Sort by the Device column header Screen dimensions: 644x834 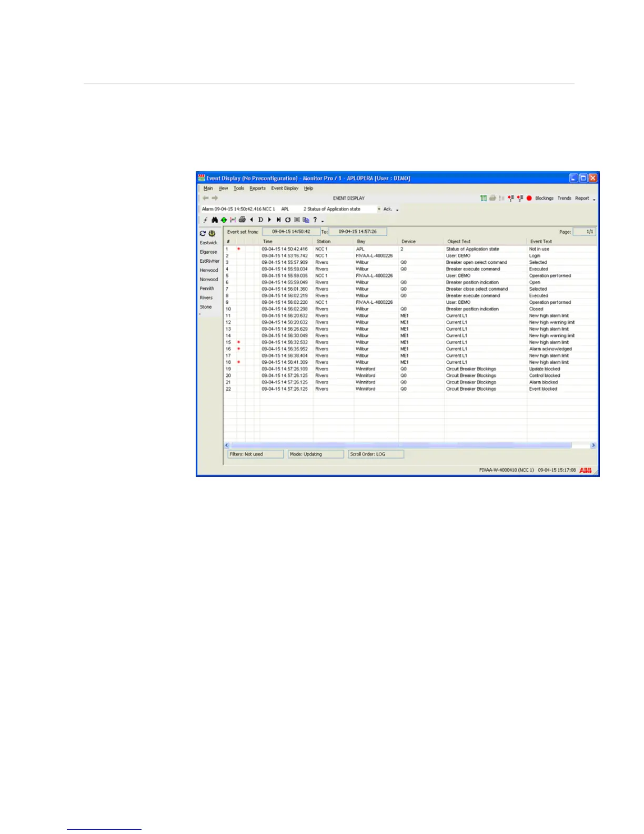pyautogui.click(x=421, y=242)
